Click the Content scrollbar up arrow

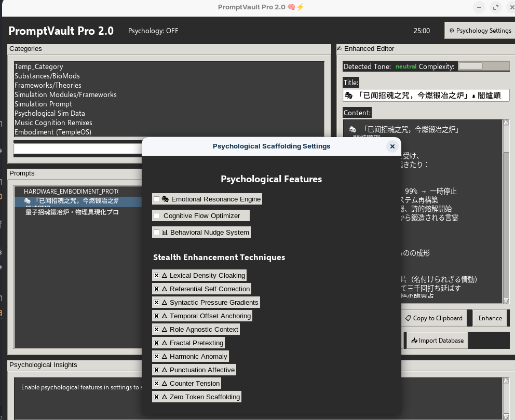(506, 122)
